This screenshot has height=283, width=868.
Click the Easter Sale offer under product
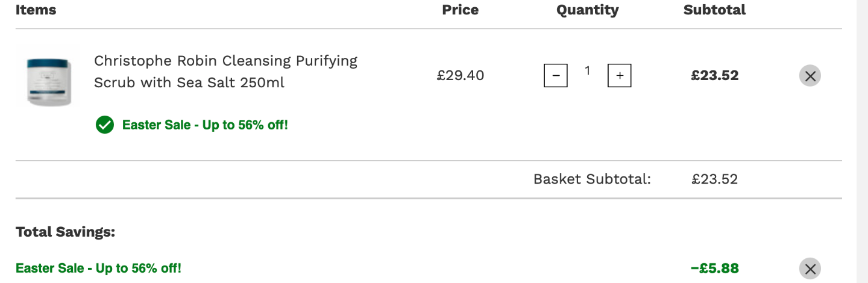(205, 125)
